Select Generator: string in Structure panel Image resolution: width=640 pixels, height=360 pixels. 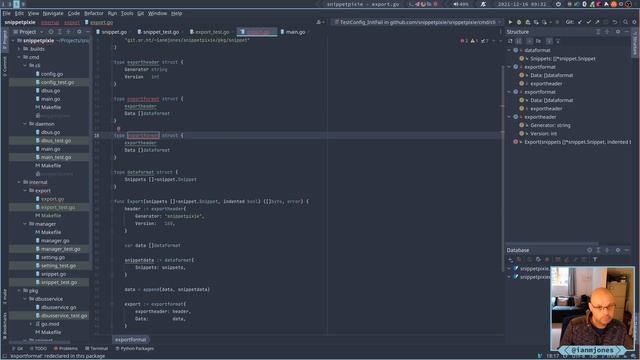(x=550, y=125)
